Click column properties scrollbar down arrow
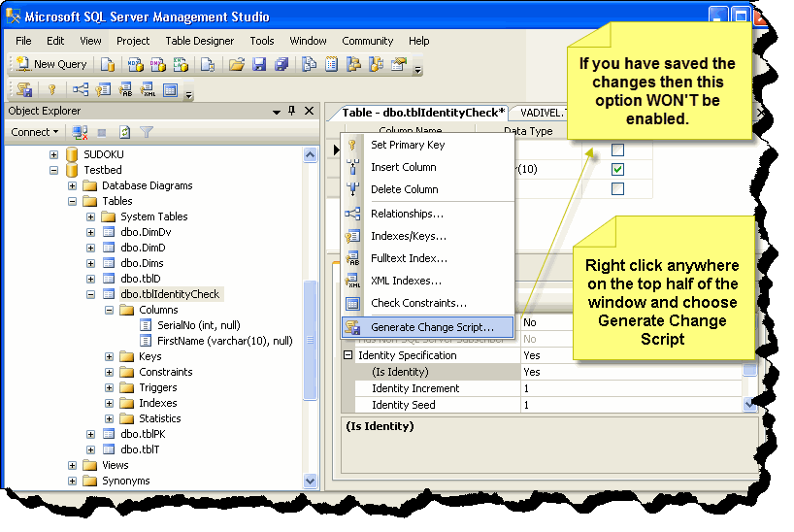 pos(750,404)
